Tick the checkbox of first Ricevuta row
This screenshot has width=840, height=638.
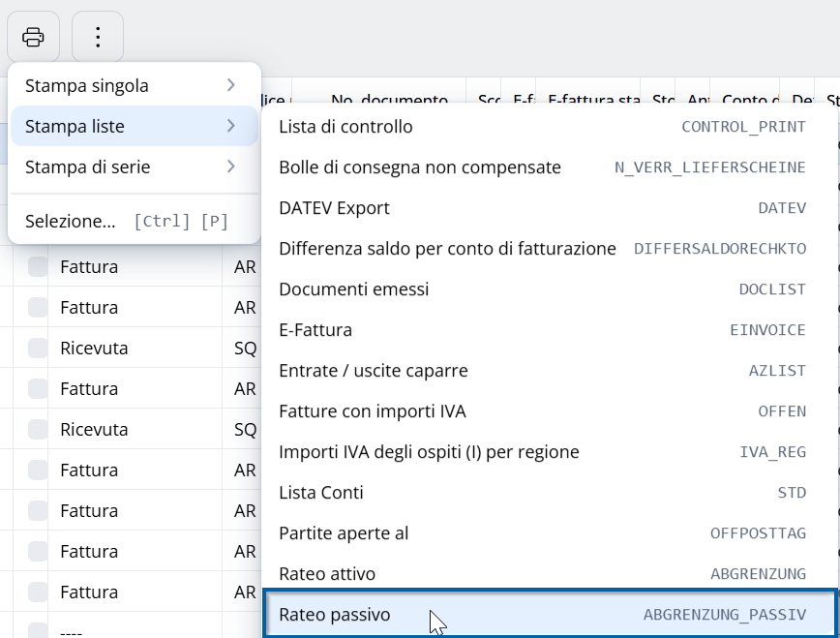click(38, 349)
